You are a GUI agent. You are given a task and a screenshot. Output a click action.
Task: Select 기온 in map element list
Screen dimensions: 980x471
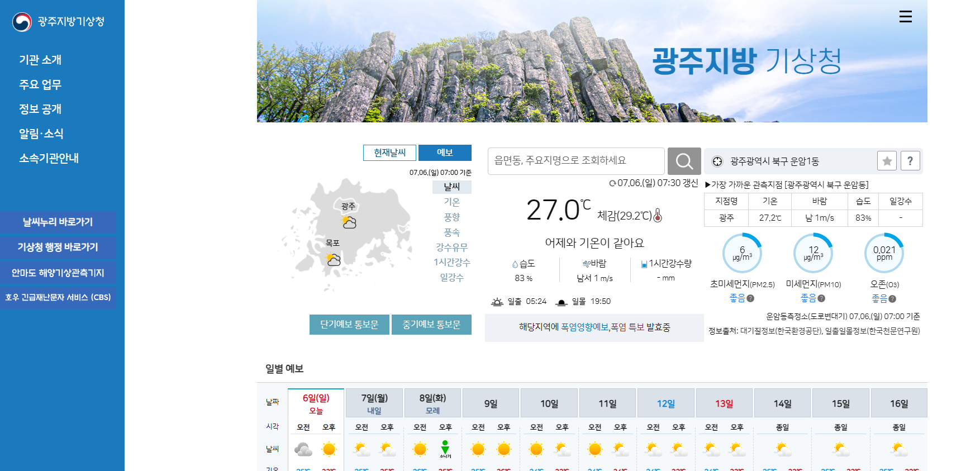coord(452,202)
